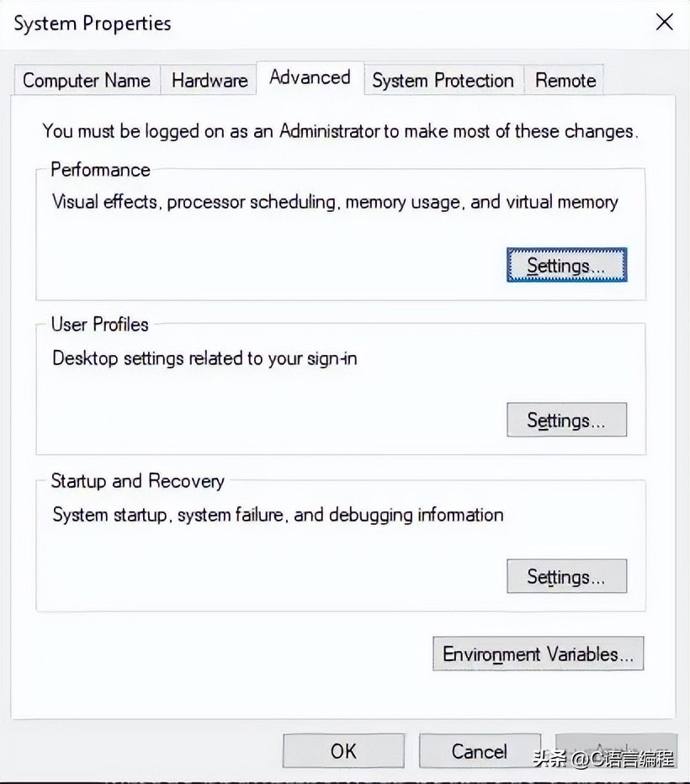Dismiss the dialog without saving via Cancel

479,751
